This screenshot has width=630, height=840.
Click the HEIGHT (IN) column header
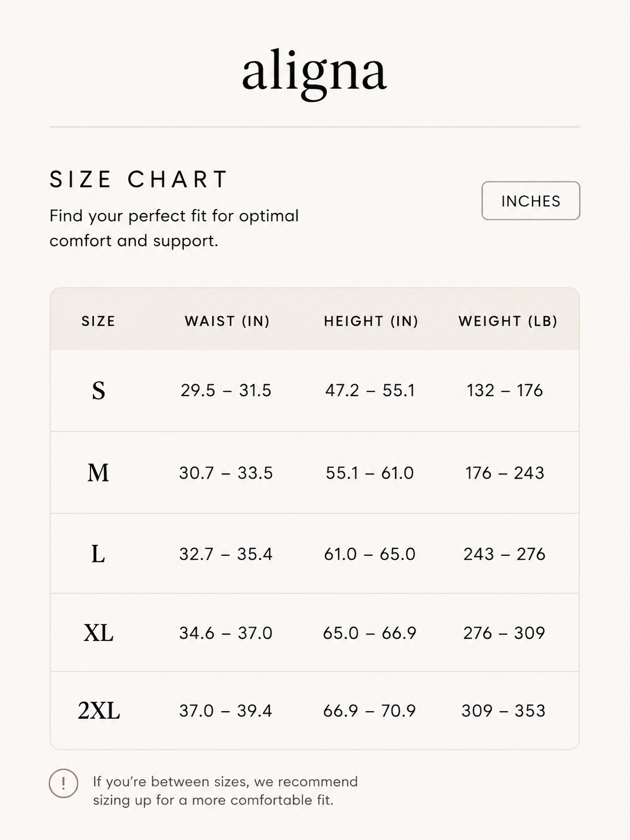click(x=371, y=321)
